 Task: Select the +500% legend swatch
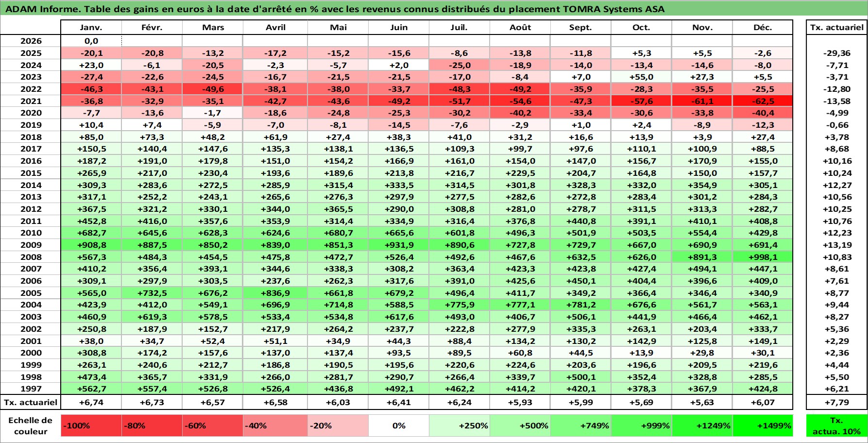coord(520,426)
